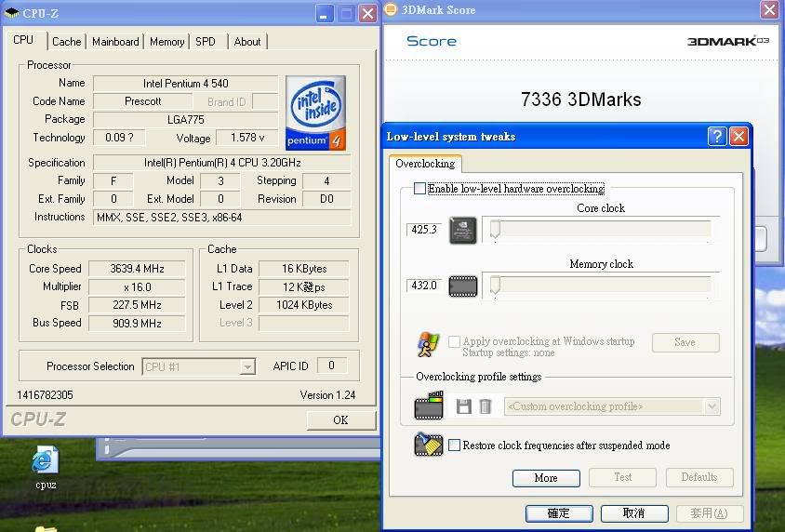Click the Level 2 cache value 1024 KBytes
The width and height of the screenshot is (785, 532).
coord(304,305)
